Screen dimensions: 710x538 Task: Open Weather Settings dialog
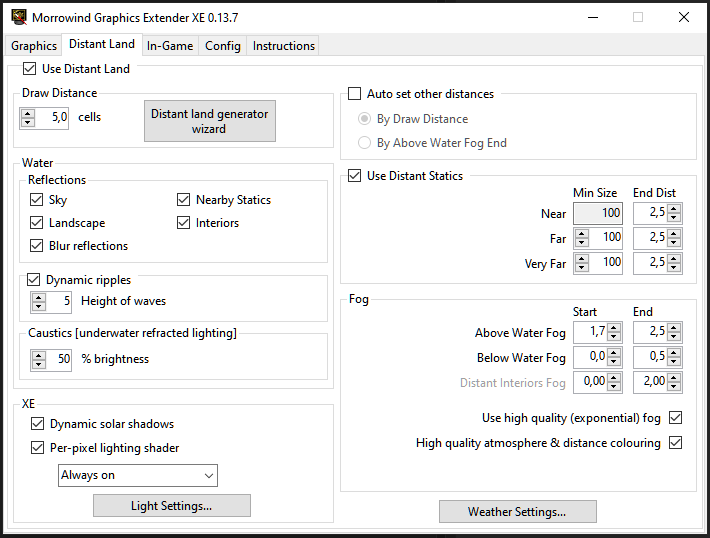tap(517, 511)
